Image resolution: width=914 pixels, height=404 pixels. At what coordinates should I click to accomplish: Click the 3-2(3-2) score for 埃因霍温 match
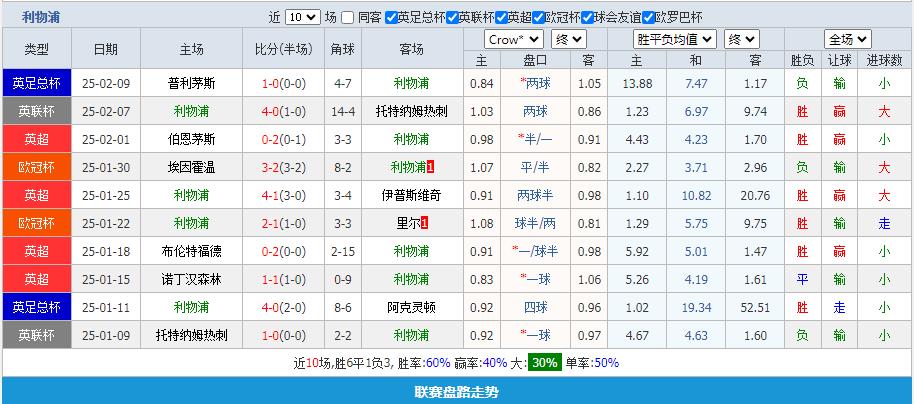pyautogui.click(x=284, y=167)
